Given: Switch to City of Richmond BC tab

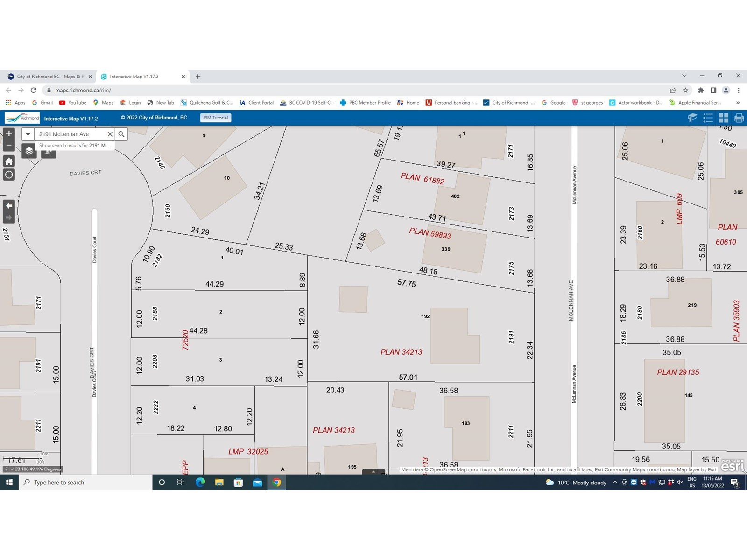Looking at the screenshot, I should pos(47,77).
